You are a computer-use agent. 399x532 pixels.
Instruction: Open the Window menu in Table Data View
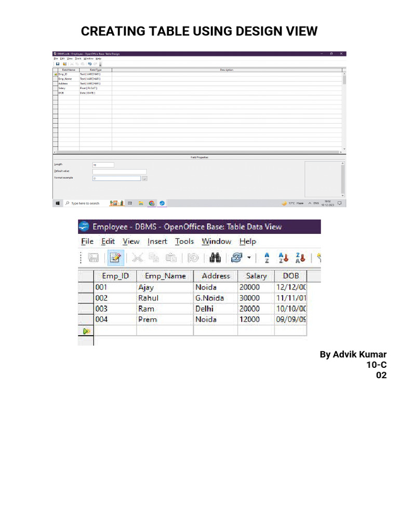217,241
